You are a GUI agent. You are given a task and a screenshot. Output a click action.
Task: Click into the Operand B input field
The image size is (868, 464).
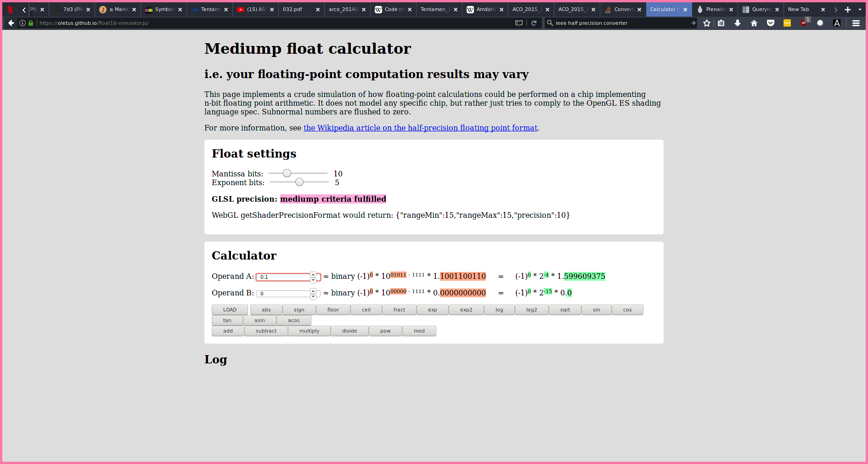[283, 294]
